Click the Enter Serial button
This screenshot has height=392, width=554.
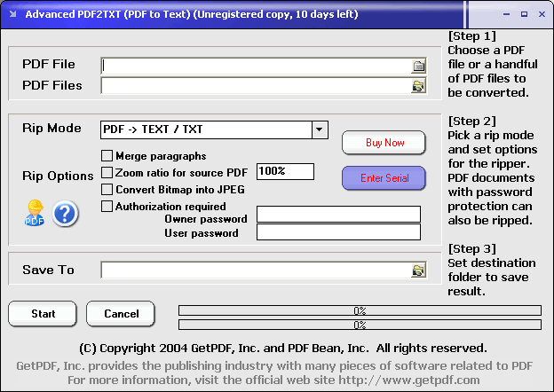384,178
